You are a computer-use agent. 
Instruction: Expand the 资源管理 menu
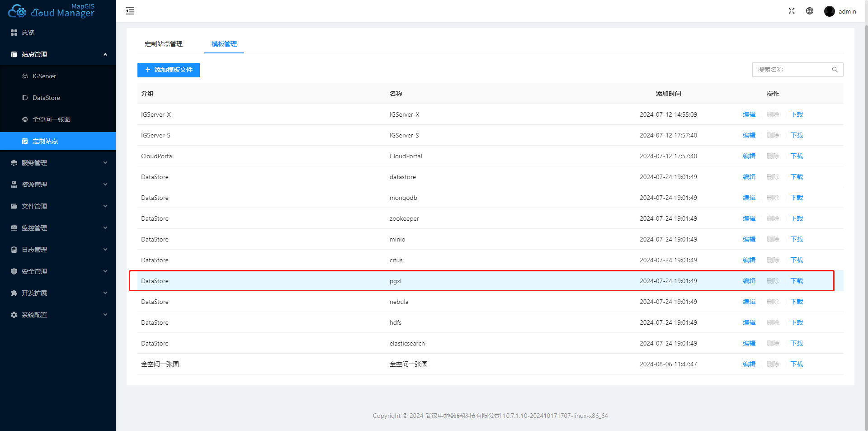[58, 185]
